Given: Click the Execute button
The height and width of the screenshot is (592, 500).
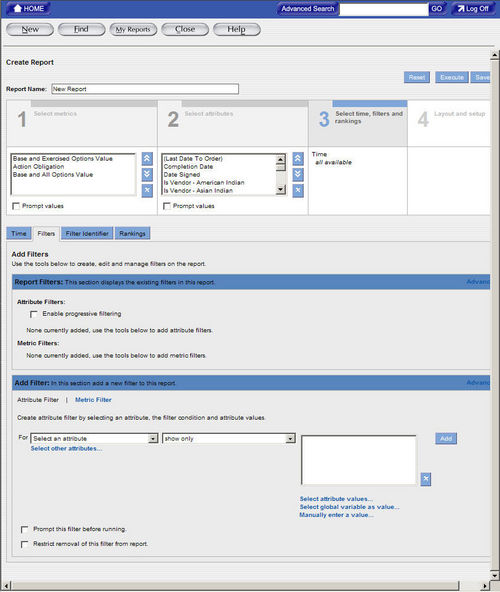Looking at the screenshot, I should coord(452,77).
